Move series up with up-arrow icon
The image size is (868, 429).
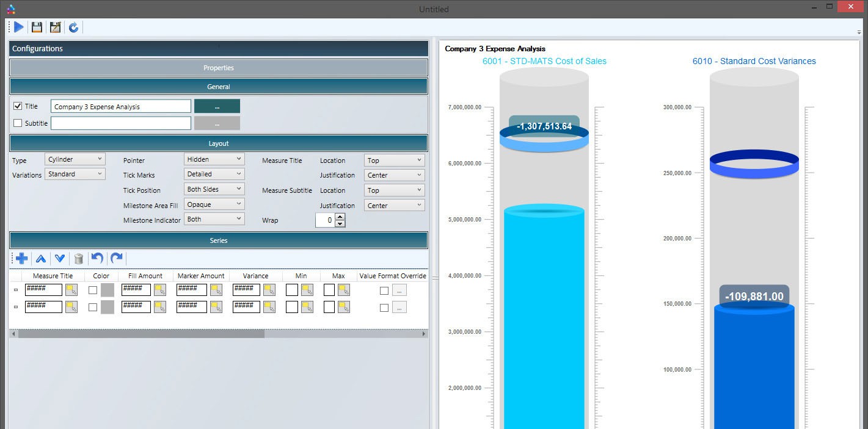pos(41,259)
